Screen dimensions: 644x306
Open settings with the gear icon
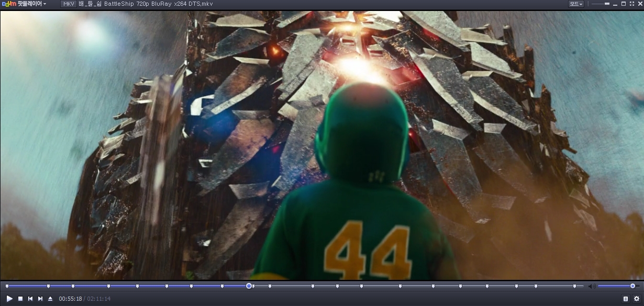(636, 299)
